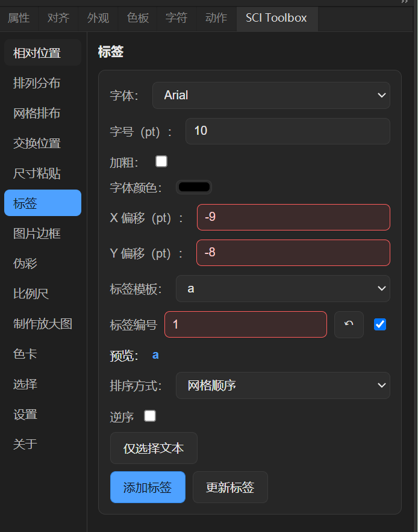The image size is (418, 532).
Task: Expand the 标签模板 template dropdown
Action: click(x=283, y=289)
